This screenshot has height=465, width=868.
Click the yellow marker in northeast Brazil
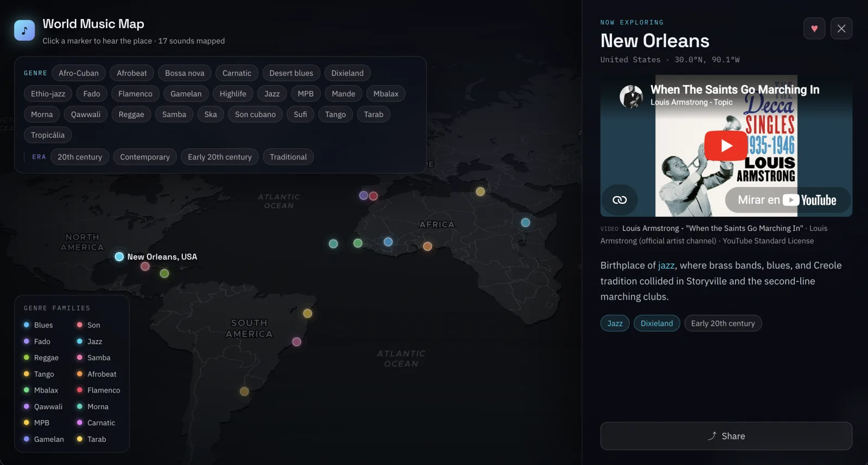click(308, 313)
